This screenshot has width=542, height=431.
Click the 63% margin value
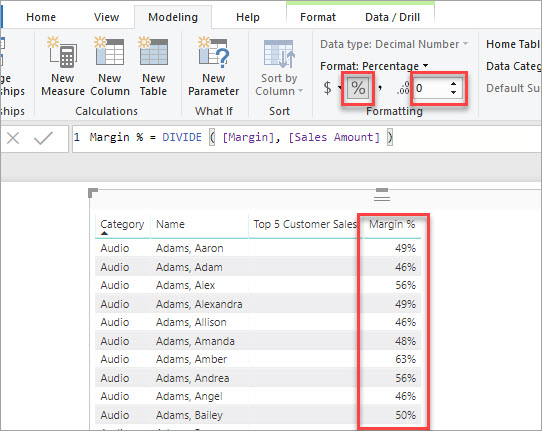(405, 359)
